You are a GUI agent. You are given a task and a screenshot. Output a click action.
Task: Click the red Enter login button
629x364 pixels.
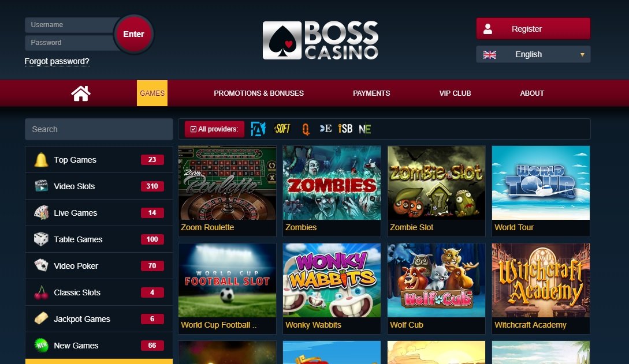click(x=133, y=34)
